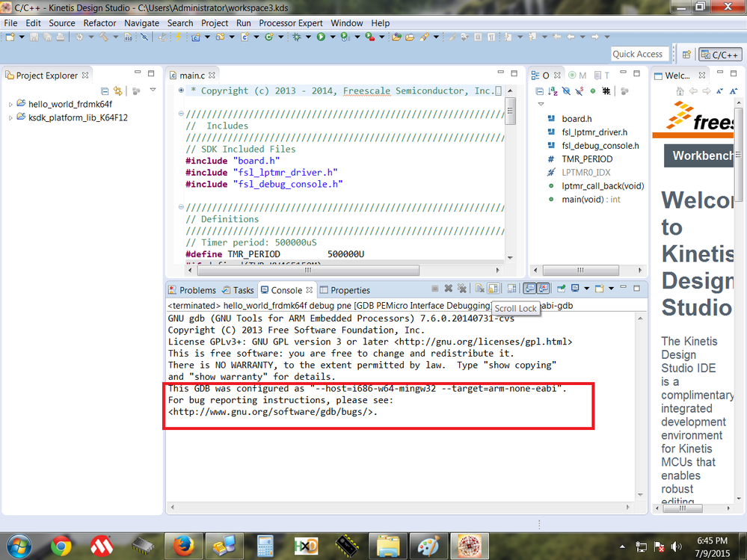Click the Clear Console icon
The width and height of the screenshot is (747, 560).
pyautogui.click(x=480, y=288)
